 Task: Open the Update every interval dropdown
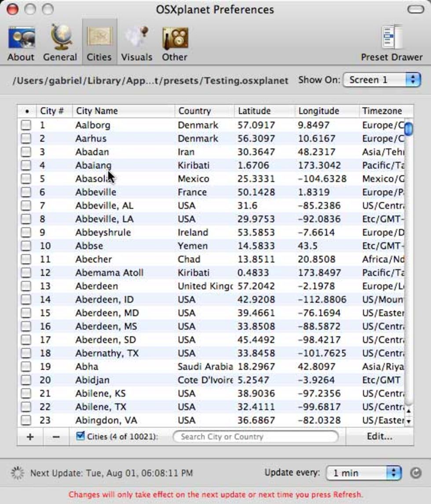(x=364, y=473)
